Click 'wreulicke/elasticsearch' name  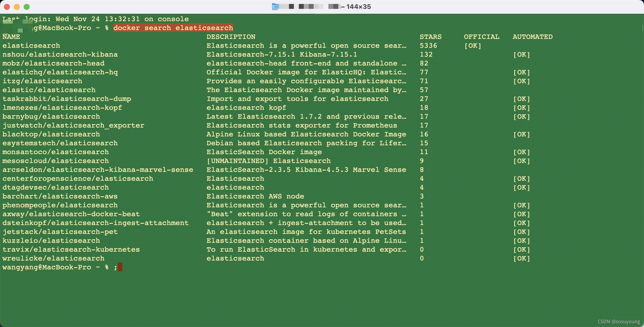pos(54,258)
